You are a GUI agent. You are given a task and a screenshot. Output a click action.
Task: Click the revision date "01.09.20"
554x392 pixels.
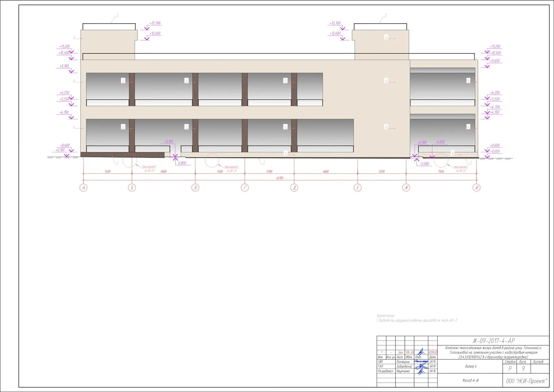coord(433,353)
